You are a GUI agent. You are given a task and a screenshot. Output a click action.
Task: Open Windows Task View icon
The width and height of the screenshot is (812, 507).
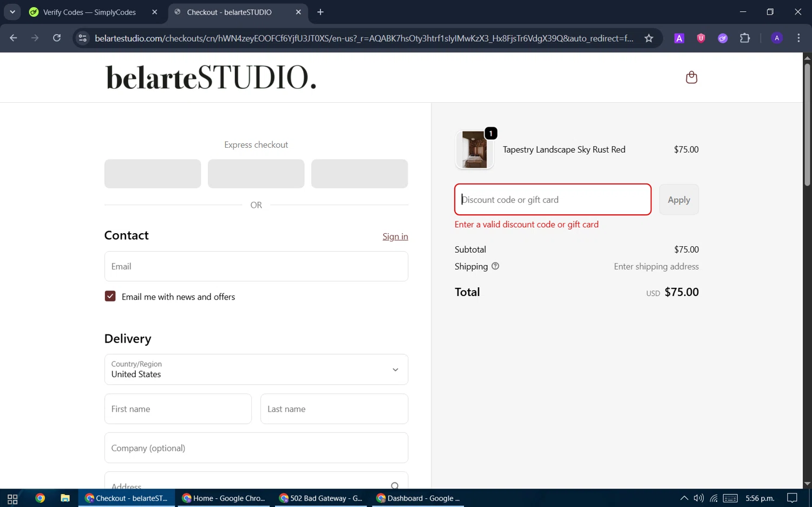(x=12, y=498)
